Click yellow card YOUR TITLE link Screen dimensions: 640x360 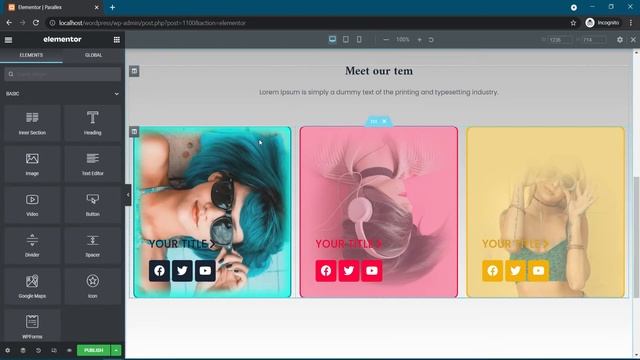[x=515, y=244]
